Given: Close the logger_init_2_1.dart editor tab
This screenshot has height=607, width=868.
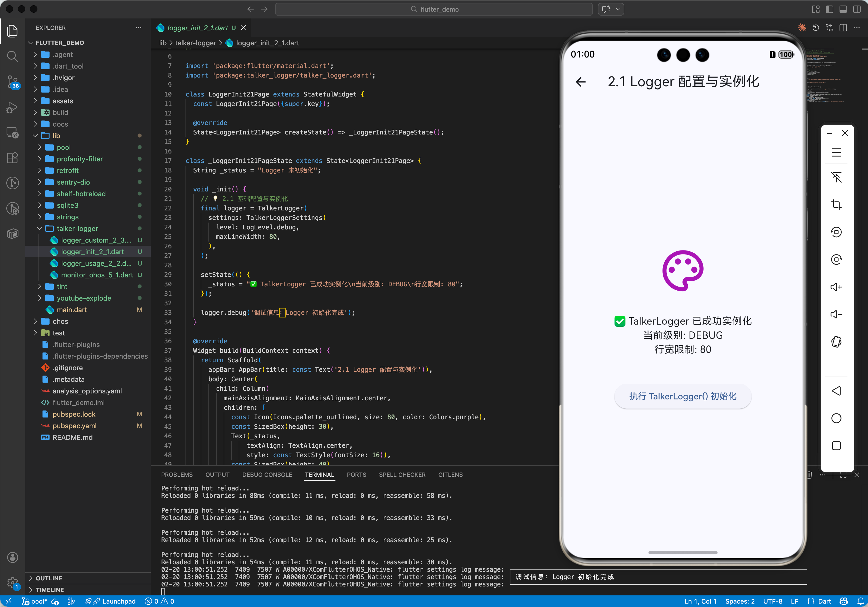Looking at the screenshot, I should 243,28.
